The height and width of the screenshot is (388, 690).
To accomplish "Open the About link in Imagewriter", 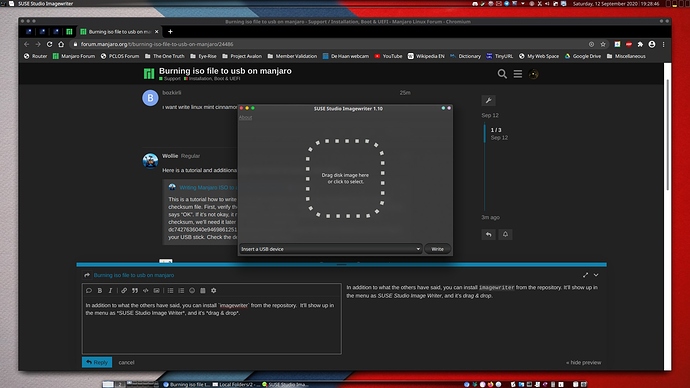I will [x=246, y=117].
